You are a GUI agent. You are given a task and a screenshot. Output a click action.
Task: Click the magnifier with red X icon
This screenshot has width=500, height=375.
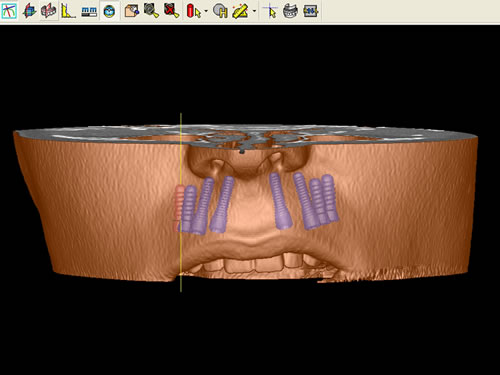click(x=171, y=11)
